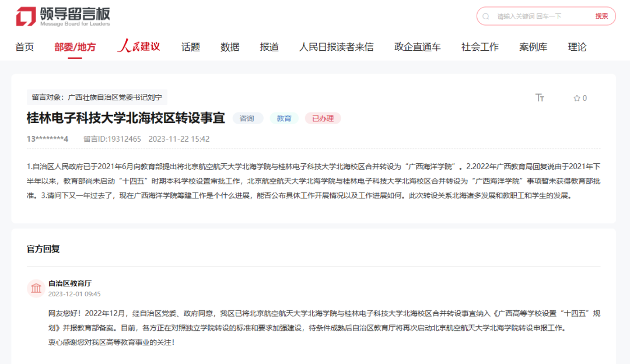Open the 数据 nav item

(230, 47)
